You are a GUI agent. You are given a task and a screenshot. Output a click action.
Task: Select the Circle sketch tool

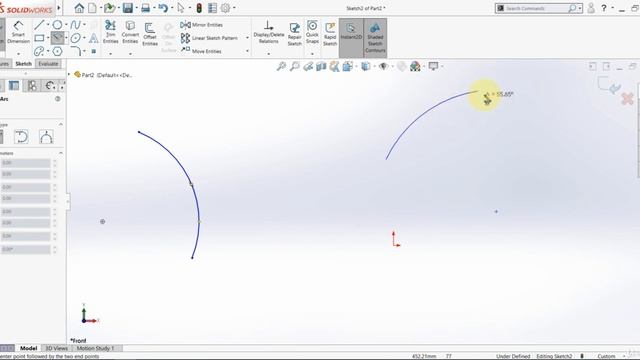coord(58,25)
